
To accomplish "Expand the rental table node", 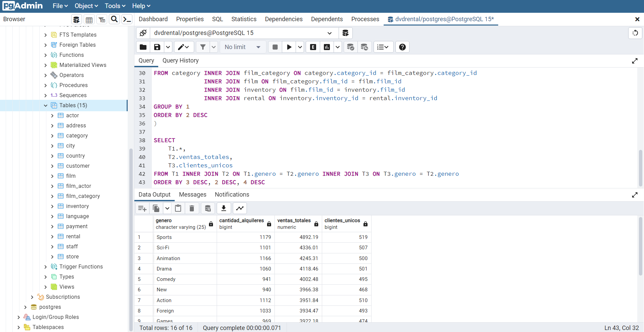I will pyautogui.click(x=52, y=236).
